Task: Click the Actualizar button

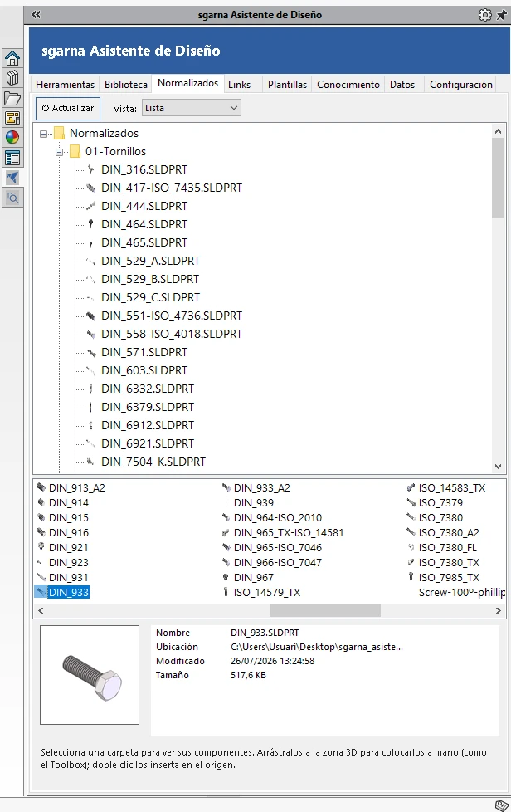Action: pos(68,108)
